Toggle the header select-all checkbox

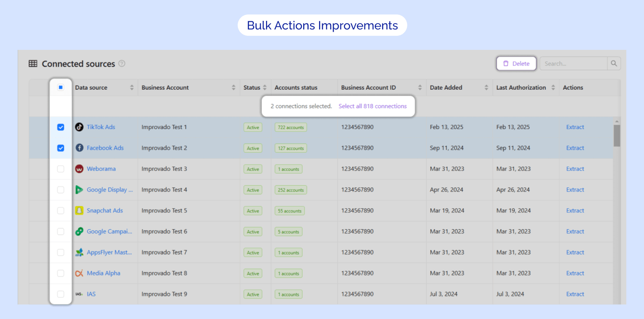pyautogui.click(x=61, y=87)
